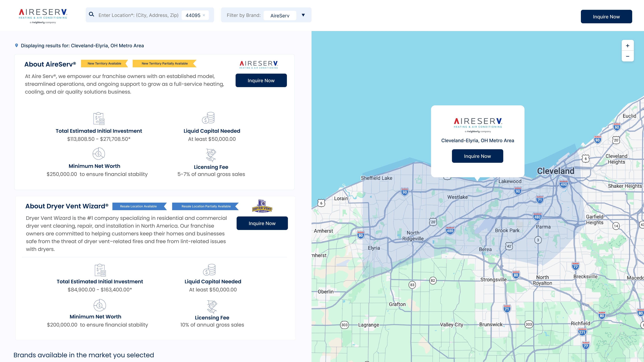Viewport: 644px width, 362px height.
Task: Click Inquire Now in the AireServ card
Action: click(x=261, y=80)
